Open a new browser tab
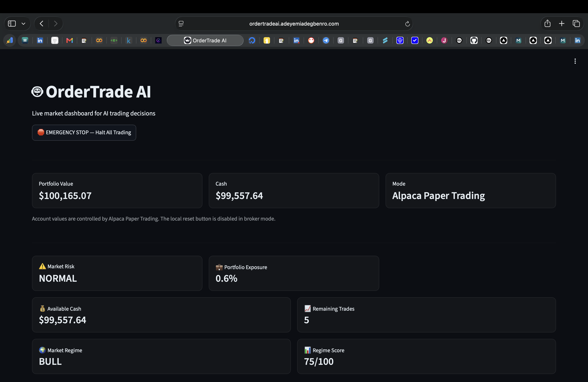 pos(562,23)
